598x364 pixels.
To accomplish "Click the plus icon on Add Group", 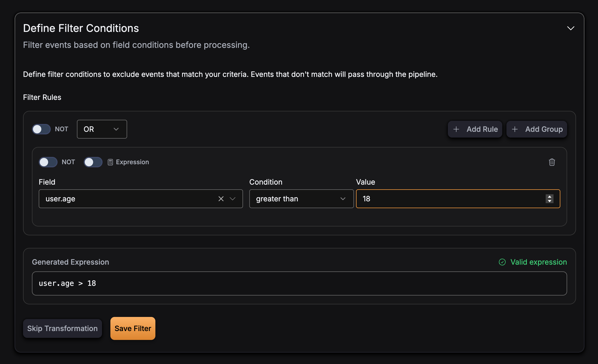I will pos(515,129).
